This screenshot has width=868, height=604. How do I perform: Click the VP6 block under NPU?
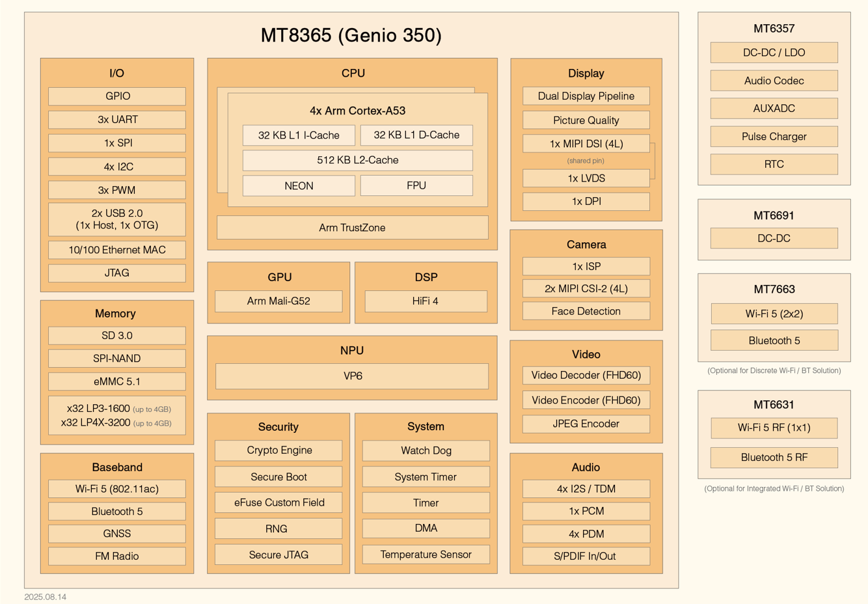(352, 376)
